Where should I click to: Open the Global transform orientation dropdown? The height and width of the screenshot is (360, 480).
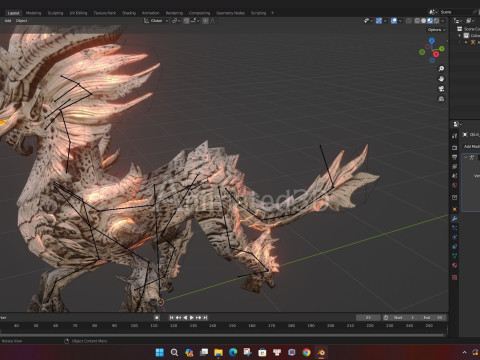pyautogui.click(x=156, y=21)
